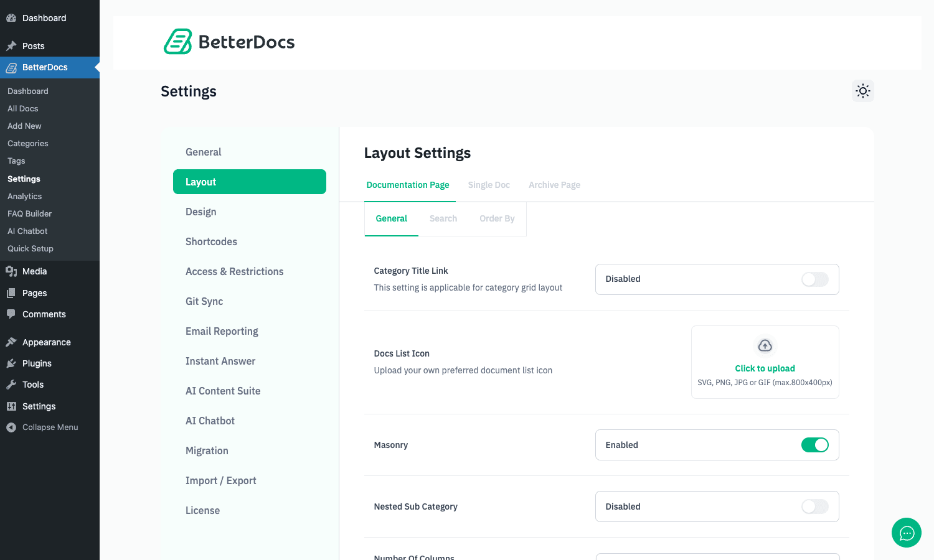Click the cloud upload icon

pos(765,345)
